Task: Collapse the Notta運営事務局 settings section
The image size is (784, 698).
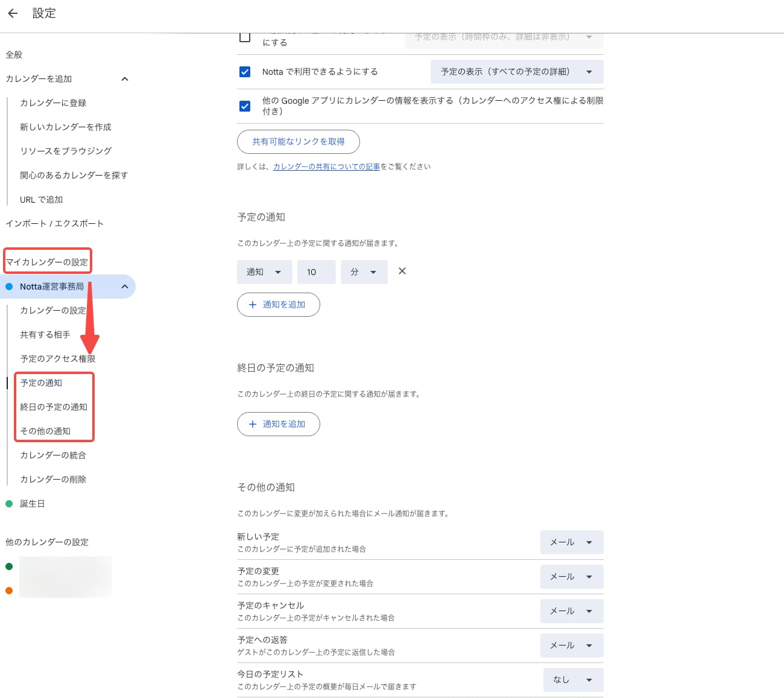Action: (x=125, y=286)
